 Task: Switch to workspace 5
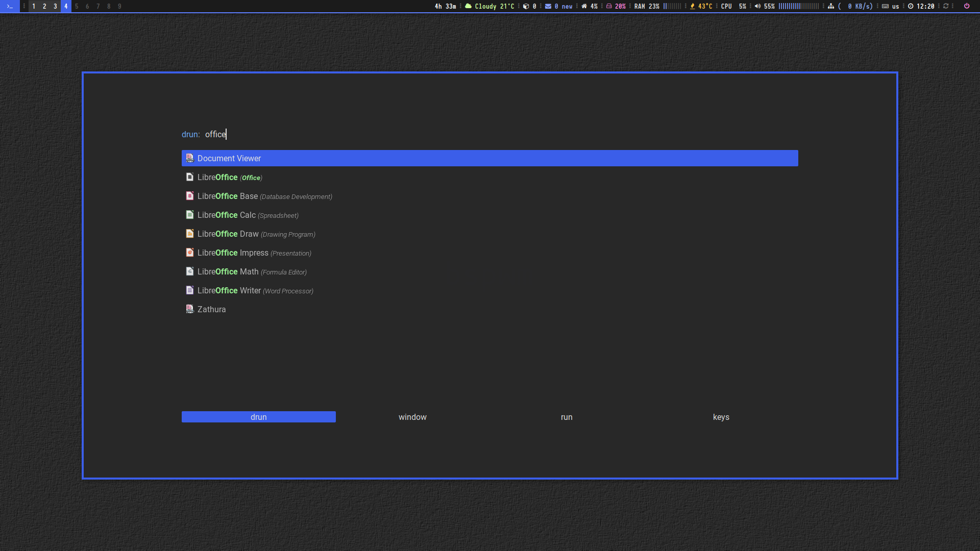tap(77, 6)
